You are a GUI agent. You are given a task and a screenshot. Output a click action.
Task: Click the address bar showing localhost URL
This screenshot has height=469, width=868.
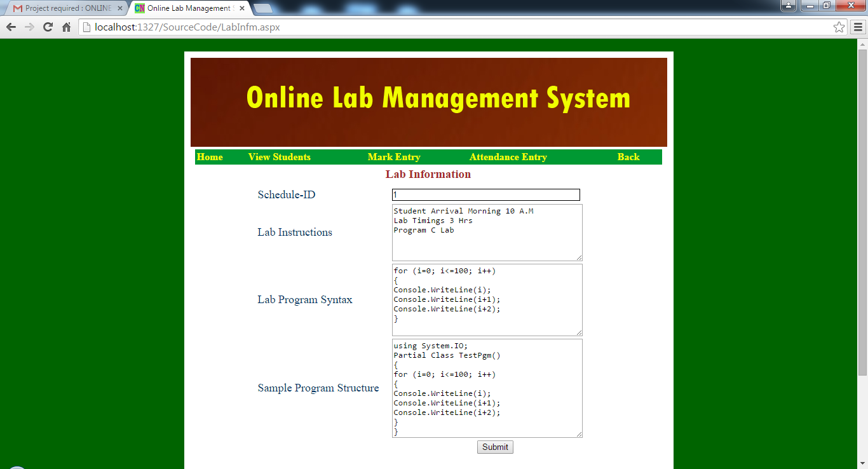(445, 27)
